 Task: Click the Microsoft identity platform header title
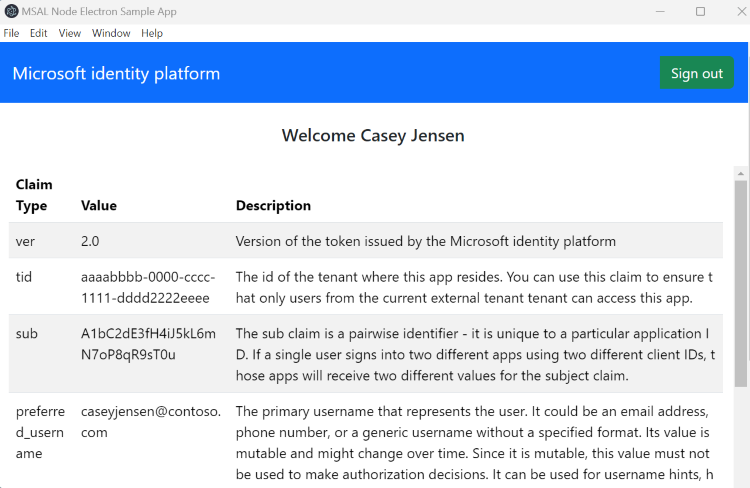[116, 73]
